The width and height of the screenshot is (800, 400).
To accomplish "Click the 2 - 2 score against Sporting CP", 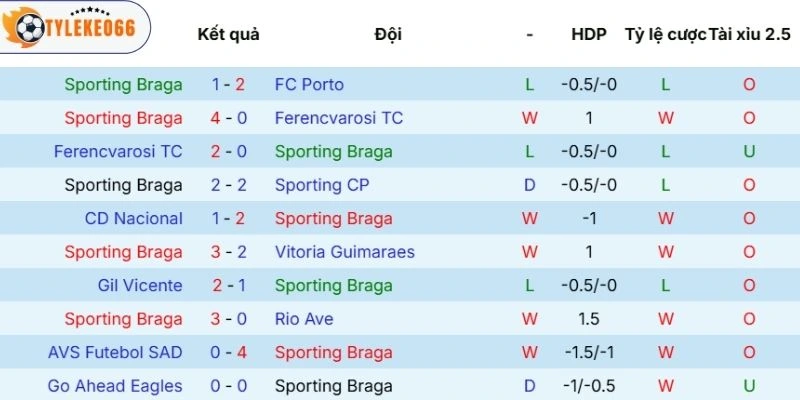I will pos(228,185).
